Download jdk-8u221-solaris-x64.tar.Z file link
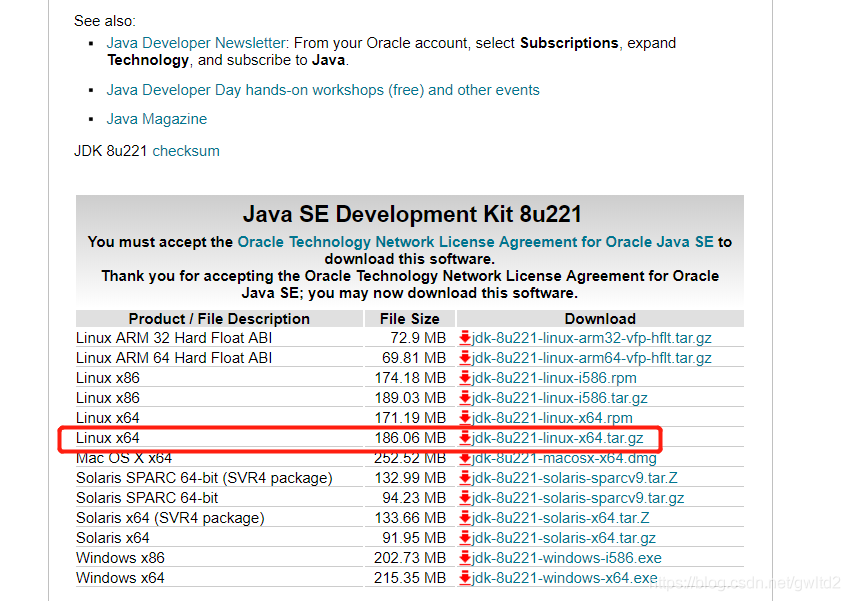The image size is (850, 601). pos(561,518)
